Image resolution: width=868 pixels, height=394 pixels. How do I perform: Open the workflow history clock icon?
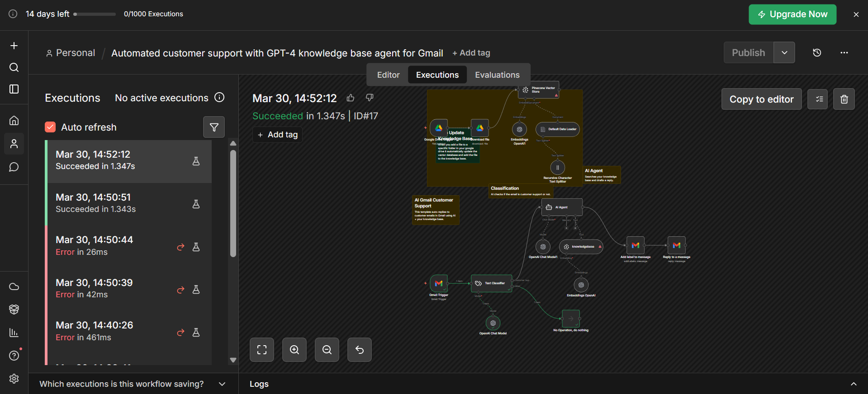(x=817, y=53)
